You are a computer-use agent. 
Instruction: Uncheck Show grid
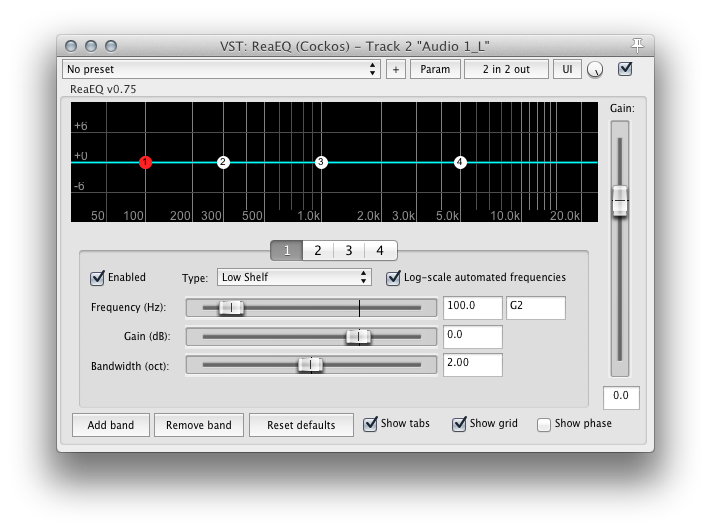click(x=459, y=424)
